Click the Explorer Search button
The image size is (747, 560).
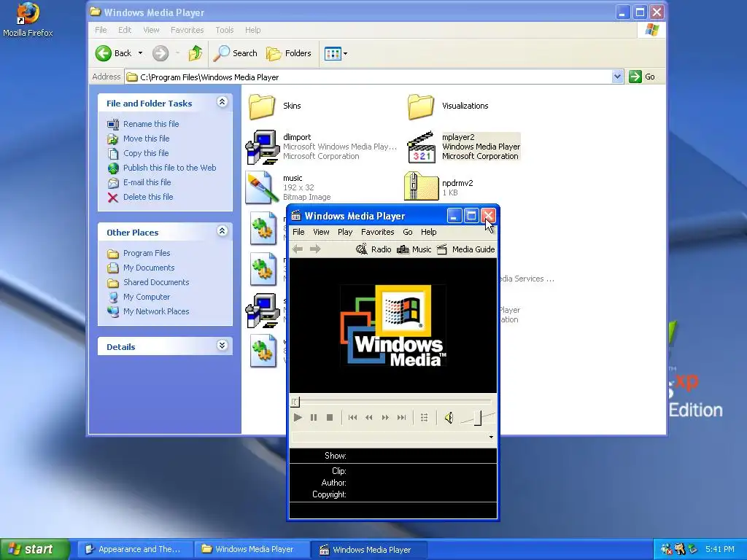click(235, 53)
